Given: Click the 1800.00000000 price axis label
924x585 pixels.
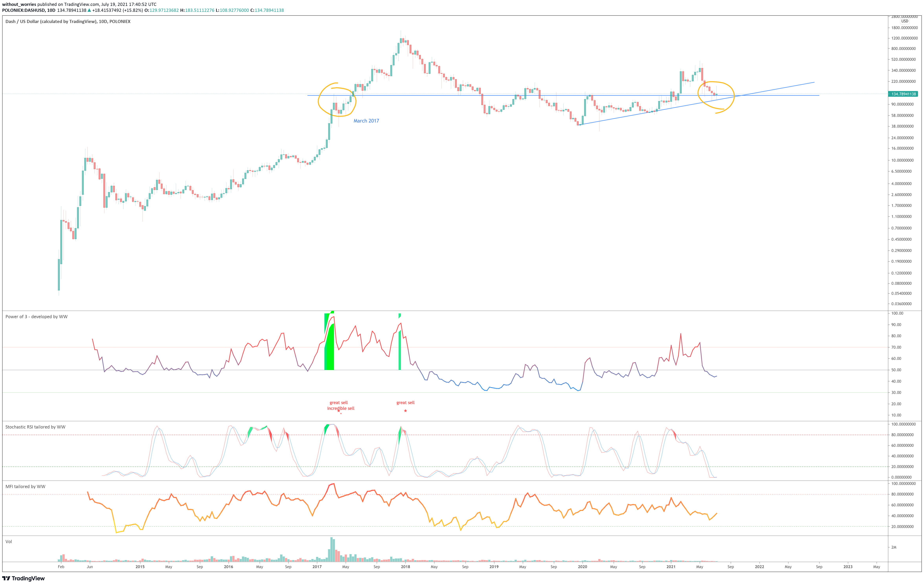Looking at the screenshot, I should 905,28.
